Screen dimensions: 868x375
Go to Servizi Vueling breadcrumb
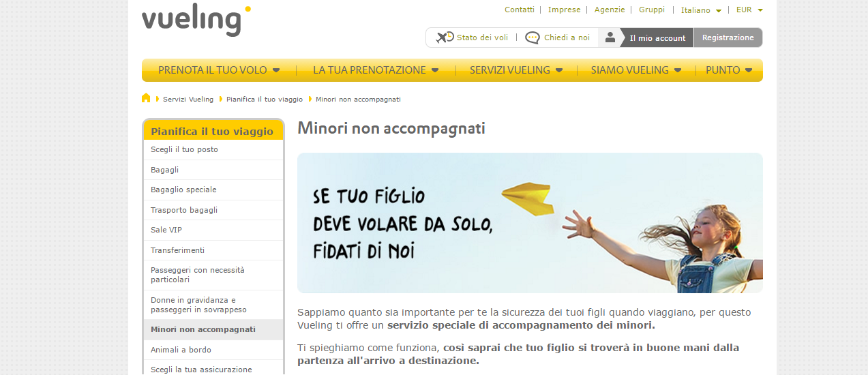188,100
